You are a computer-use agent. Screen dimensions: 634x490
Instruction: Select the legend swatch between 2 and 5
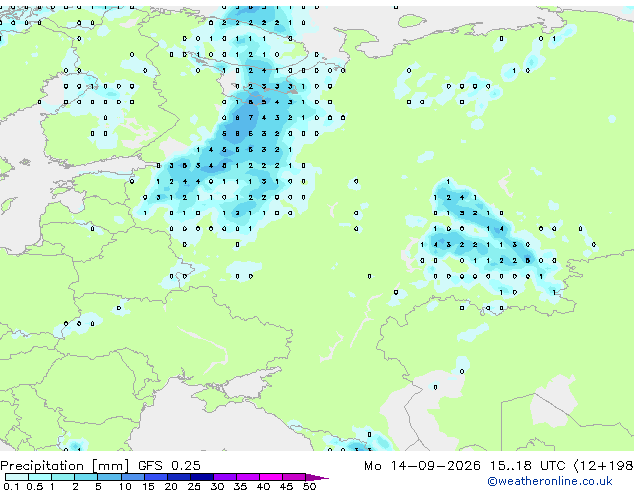tap(87, 477)
